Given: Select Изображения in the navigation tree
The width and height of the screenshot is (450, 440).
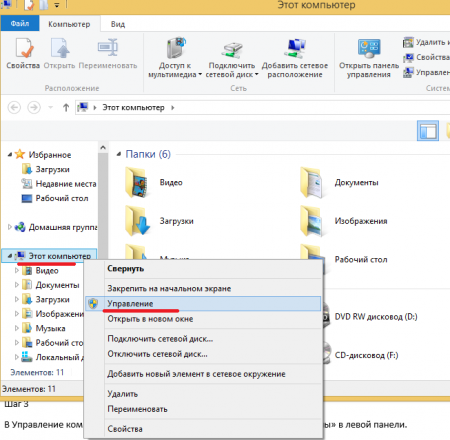Looking at the screenshot, I should 59,314.
